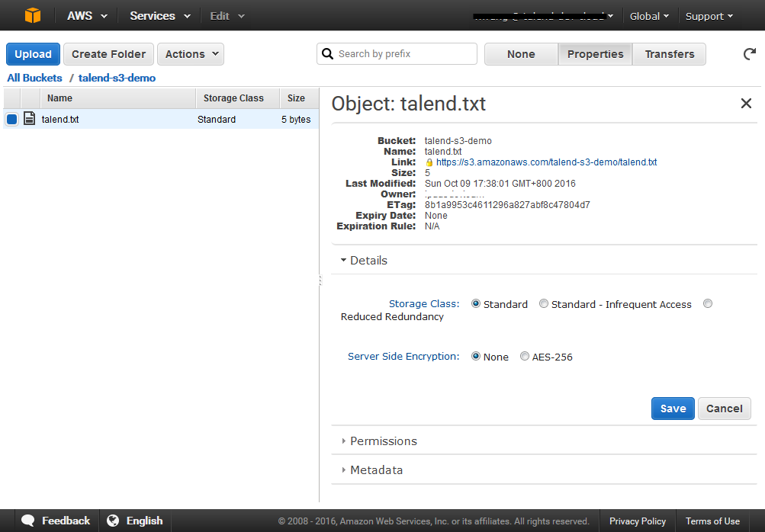Switch to the Transfers tab
The height and width of the screenshot is (532, 765).
(x=669, y=54)
